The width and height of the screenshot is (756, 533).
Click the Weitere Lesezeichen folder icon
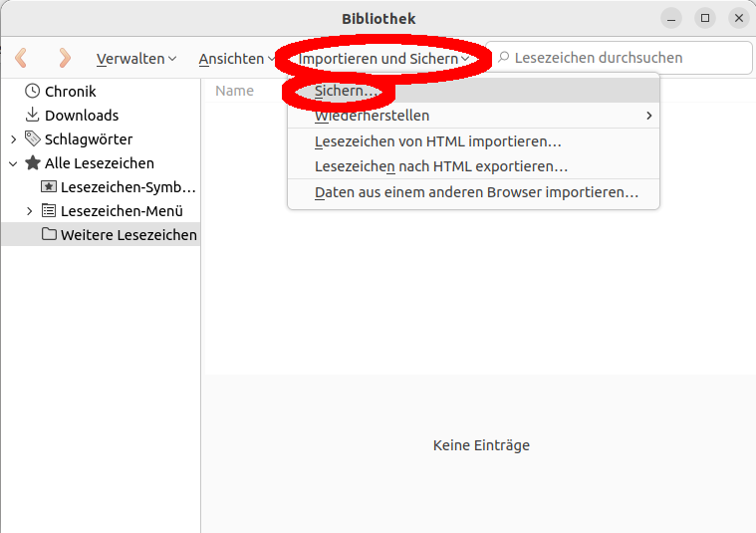click(48, 235)
